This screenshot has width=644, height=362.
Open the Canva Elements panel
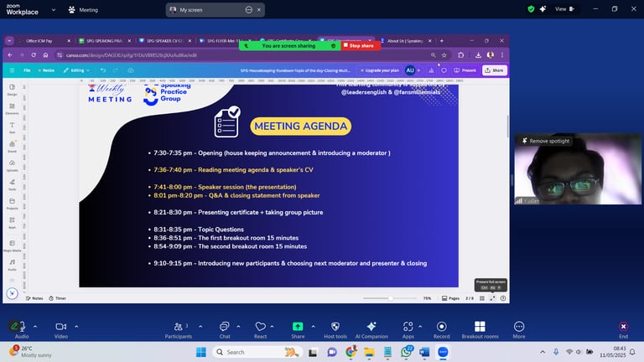pos(12,108)
